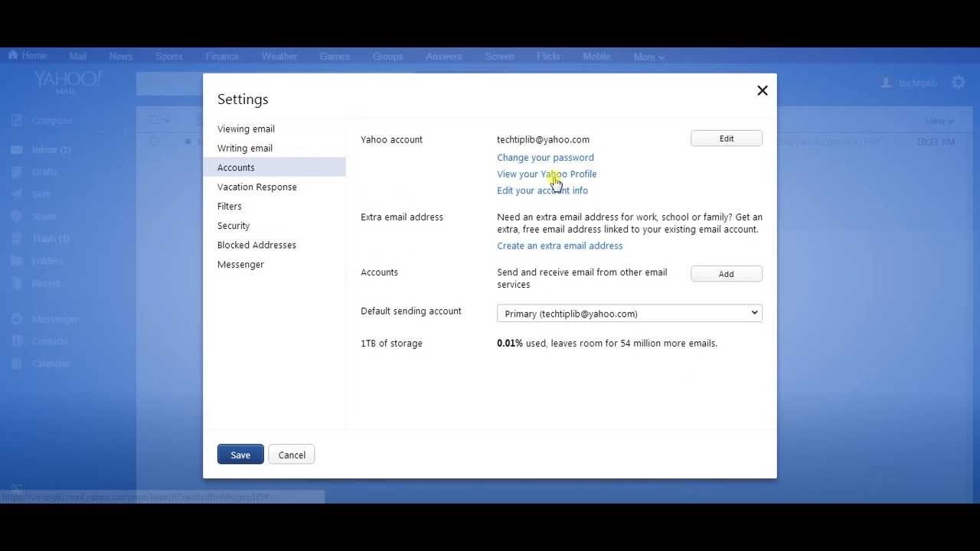
Task: Open Games in the Yahoo top bar
Action: coord(335,57)
